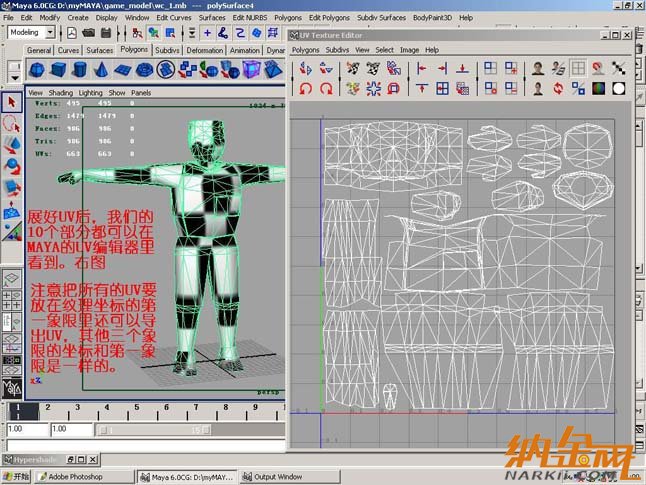Create polygon sphere from shelf
The image size is (646, 485).
[x=37, y=70]
